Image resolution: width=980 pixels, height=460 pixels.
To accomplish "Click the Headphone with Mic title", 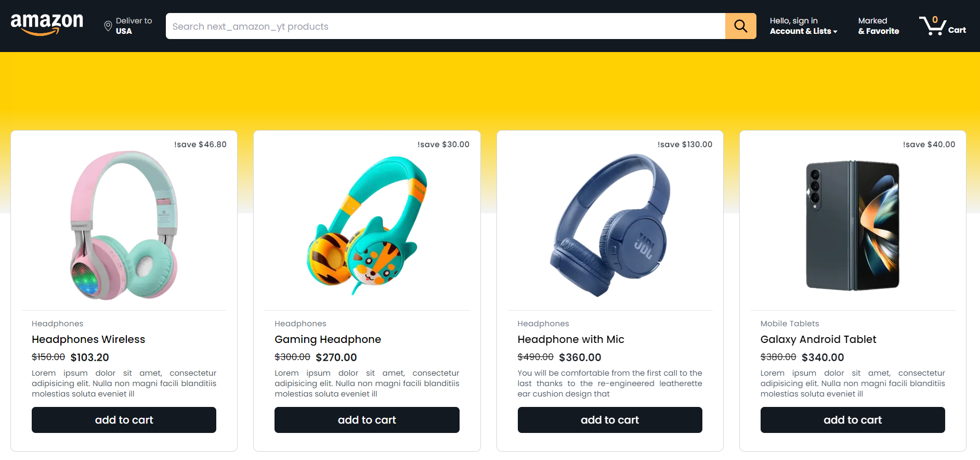I will point(570,339).
